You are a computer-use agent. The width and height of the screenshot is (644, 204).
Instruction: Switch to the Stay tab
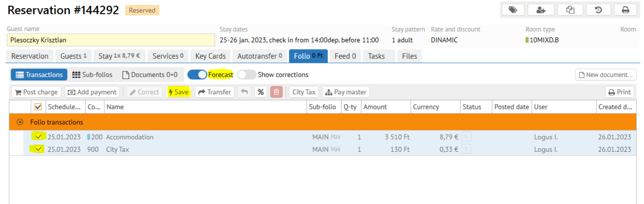[x=119, y=56]
